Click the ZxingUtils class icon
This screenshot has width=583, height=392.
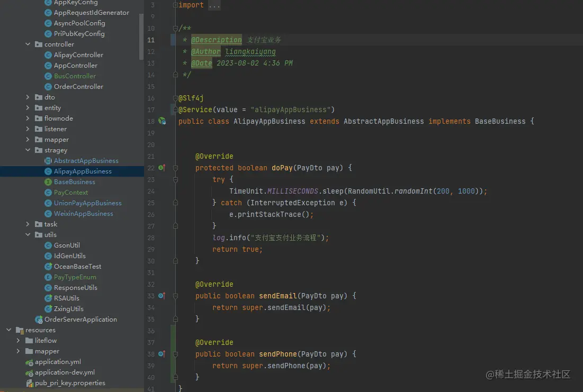48,309
